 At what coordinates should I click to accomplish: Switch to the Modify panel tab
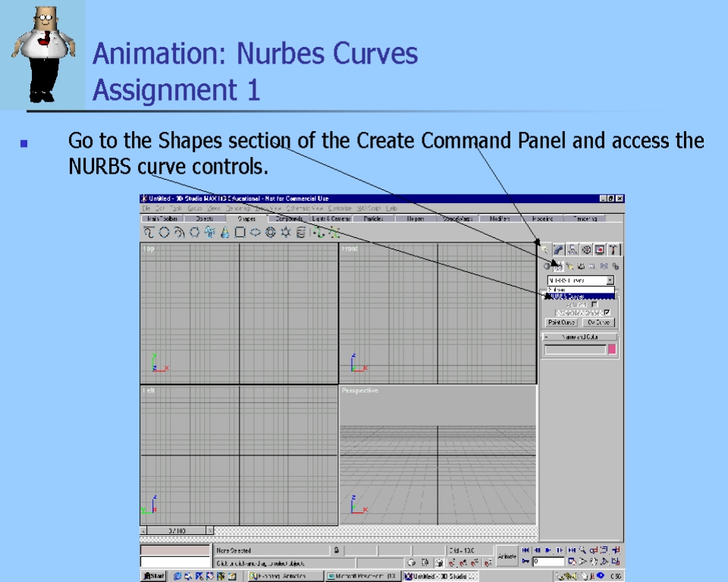pyautogui.click(x=559, y=249)
